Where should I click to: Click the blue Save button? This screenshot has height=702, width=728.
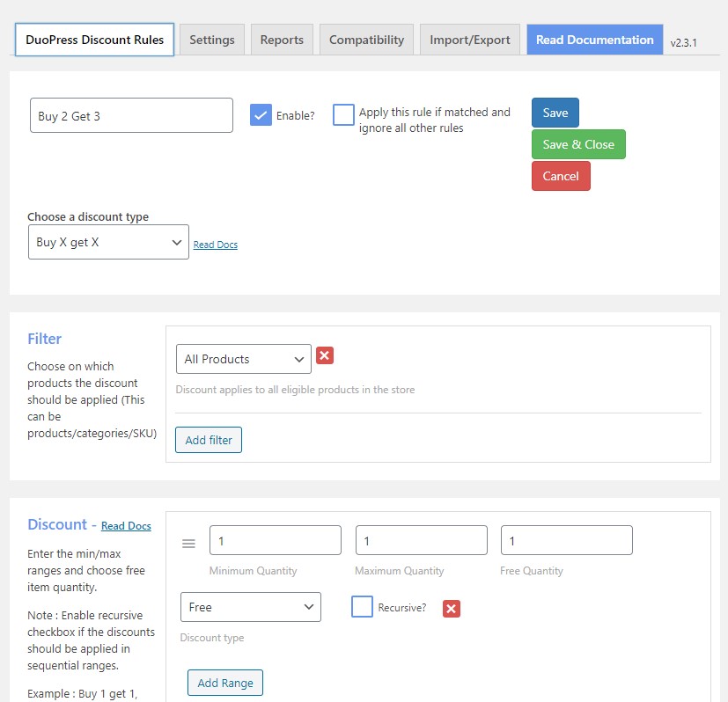pos(555,113)
